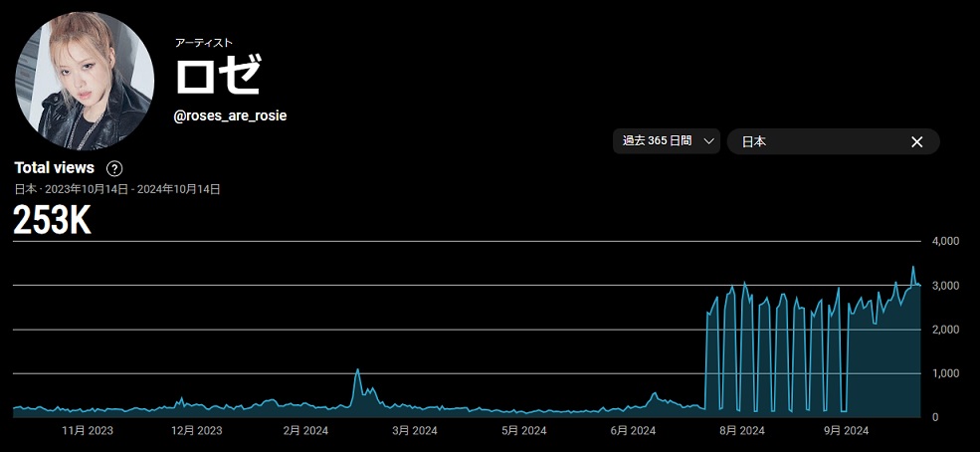
Task: Click the 2月 2024 axis label
Action: (304, 431)
